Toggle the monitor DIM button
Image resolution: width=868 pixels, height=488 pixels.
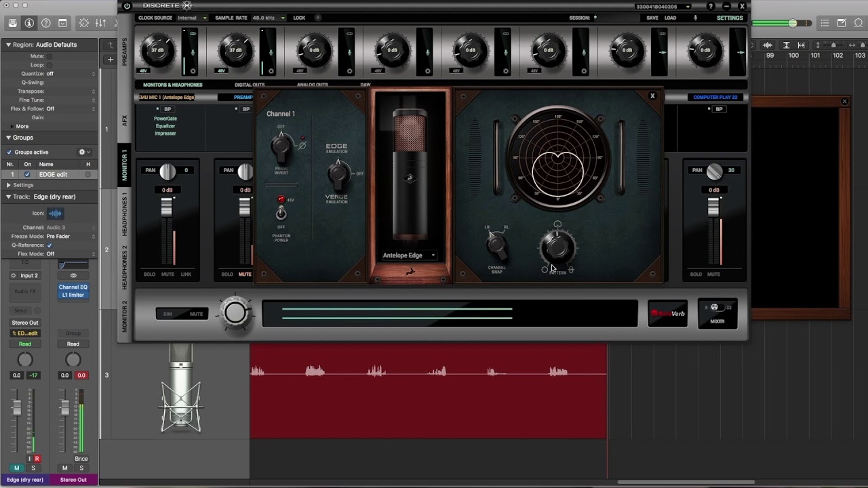pyautogui.click(x=167, y=314)
